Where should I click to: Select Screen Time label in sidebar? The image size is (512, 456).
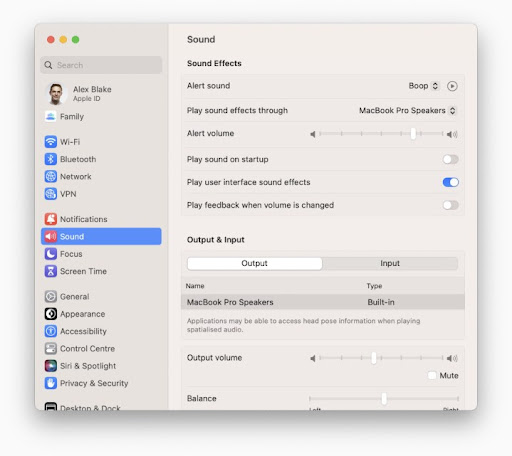[83, 271]
